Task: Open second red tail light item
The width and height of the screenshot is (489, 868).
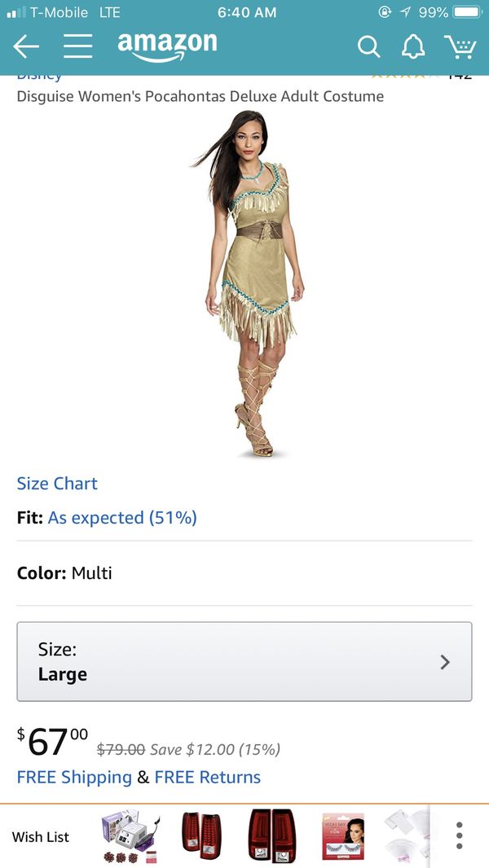Action: coord(272,835)
